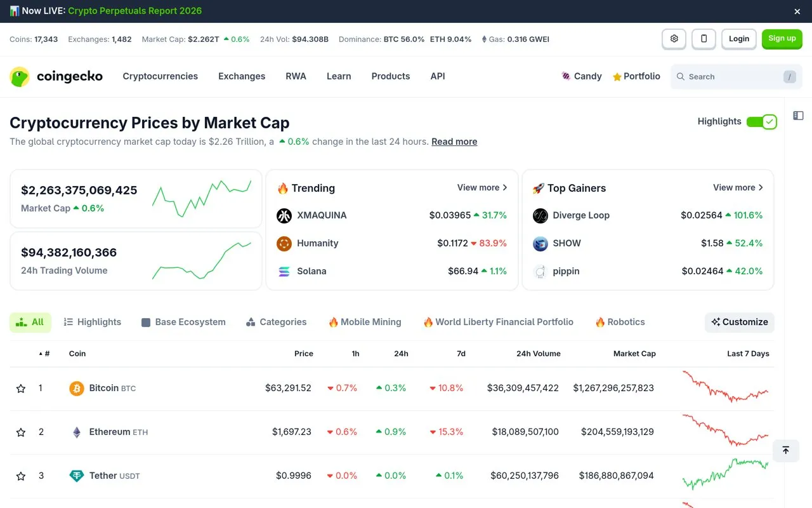Image resolution: width=812 pixels, height=508 pixels.
Task: Click the Login button
Action: pyautogui.click(x=739, y=39)
